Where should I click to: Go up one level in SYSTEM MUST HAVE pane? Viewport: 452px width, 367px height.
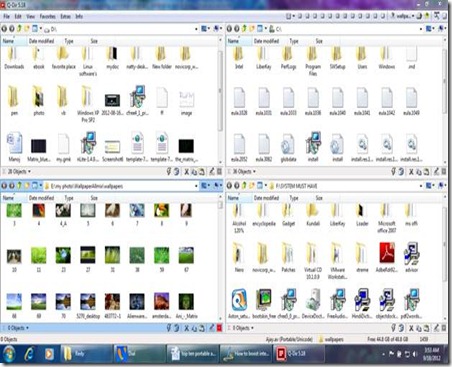244,186
